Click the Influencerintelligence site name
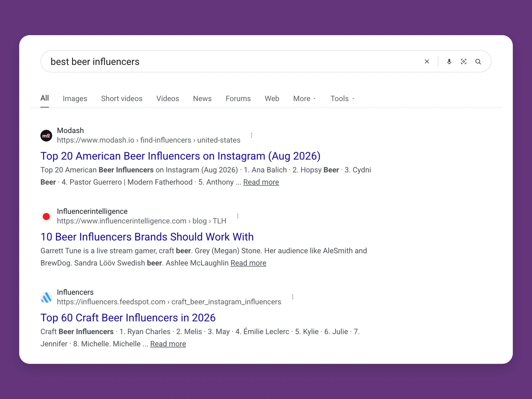532x399 pixels. pyautogui.click(x=92, y=211)
